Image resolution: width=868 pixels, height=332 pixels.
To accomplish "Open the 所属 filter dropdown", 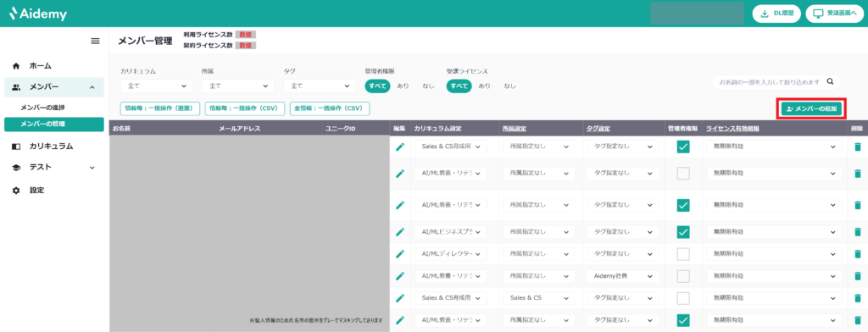I will click(x=238, y=86).
